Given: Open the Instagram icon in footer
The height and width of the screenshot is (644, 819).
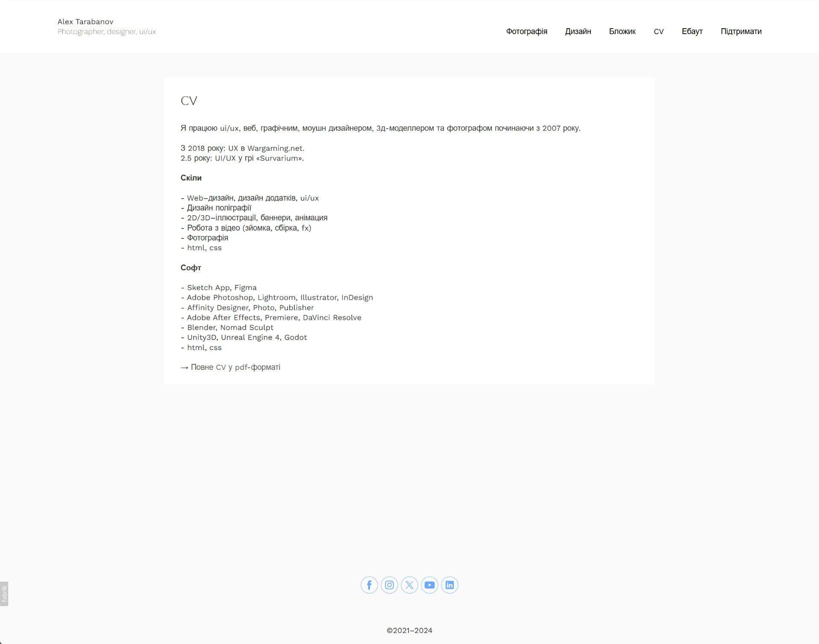Looking at the screenshot, I should point(389,585).
